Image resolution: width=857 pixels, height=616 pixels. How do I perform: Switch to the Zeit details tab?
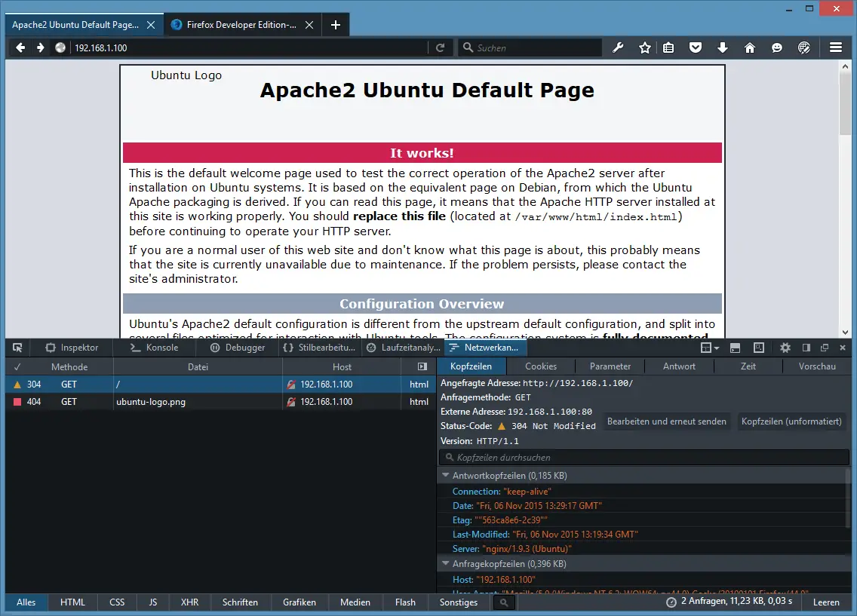(748, 366)
